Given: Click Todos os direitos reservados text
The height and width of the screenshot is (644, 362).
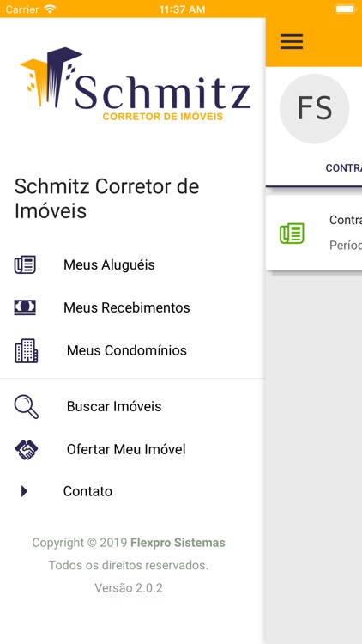Looking at the screenshot, I should [x=129, y=565].
